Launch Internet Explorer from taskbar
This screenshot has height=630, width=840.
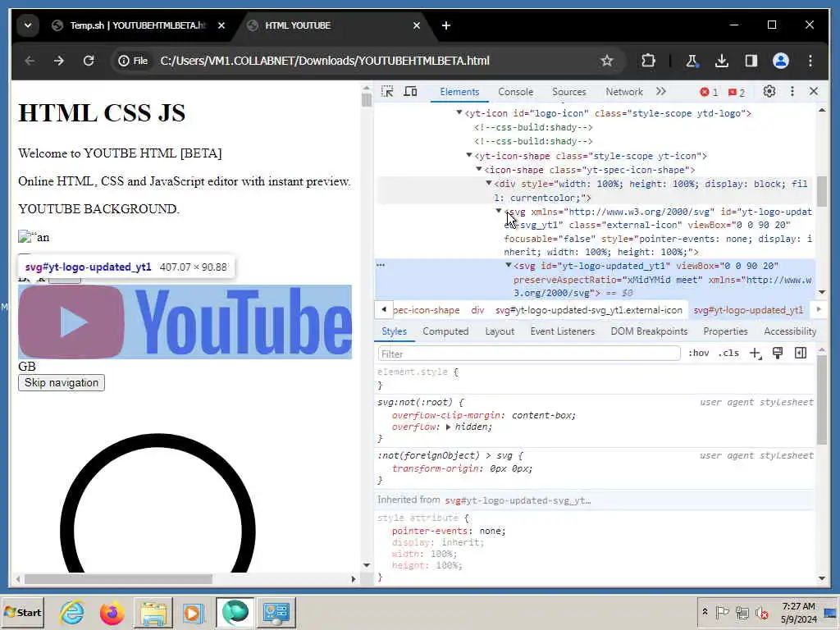point(72,612)
